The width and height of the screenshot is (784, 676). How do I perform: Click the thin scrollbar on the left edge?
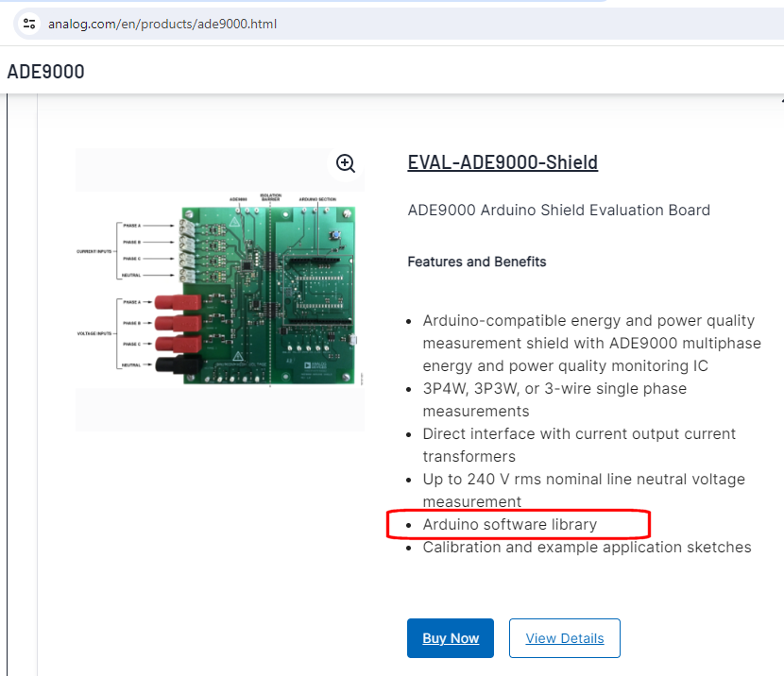(x=9, y=378)
